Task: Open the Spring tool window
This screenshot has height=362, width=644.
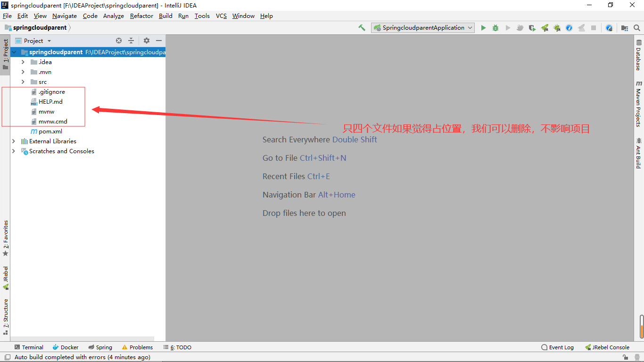Action: (x=100, y=347)
